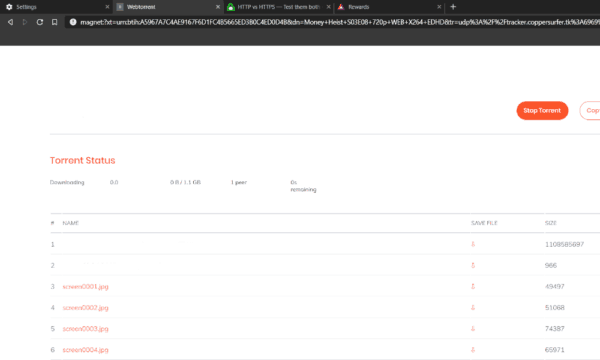The height and width of the screenshot is (360, 600).
Task: Download screen0004.jpg via save icon
Action: point(473,349)
